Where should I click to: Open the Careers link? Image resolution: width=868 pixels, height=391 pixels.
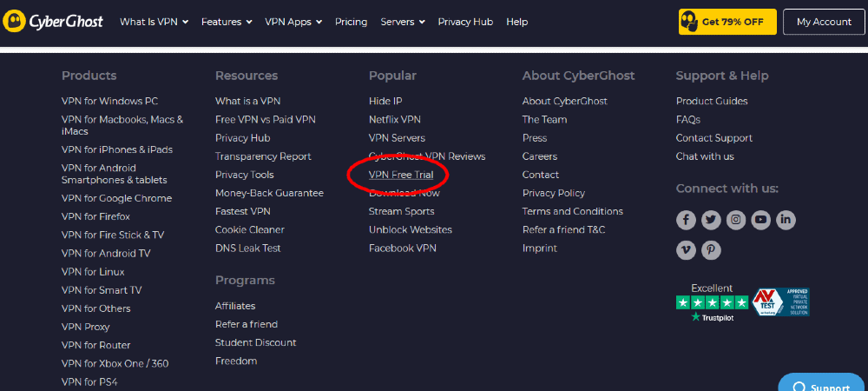[x=540, y=156]
